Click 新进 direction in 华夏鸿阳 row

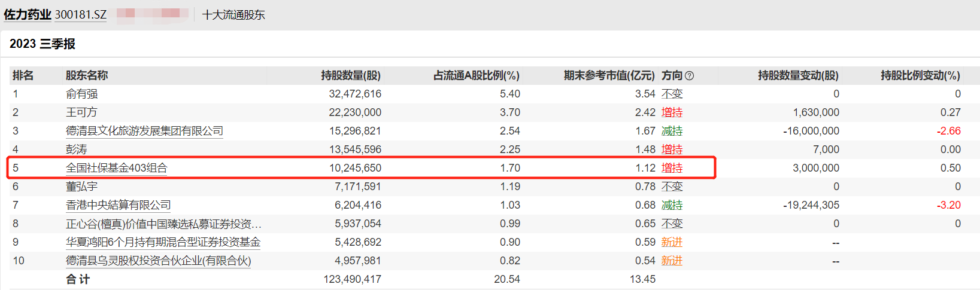[x=672, y=242]
